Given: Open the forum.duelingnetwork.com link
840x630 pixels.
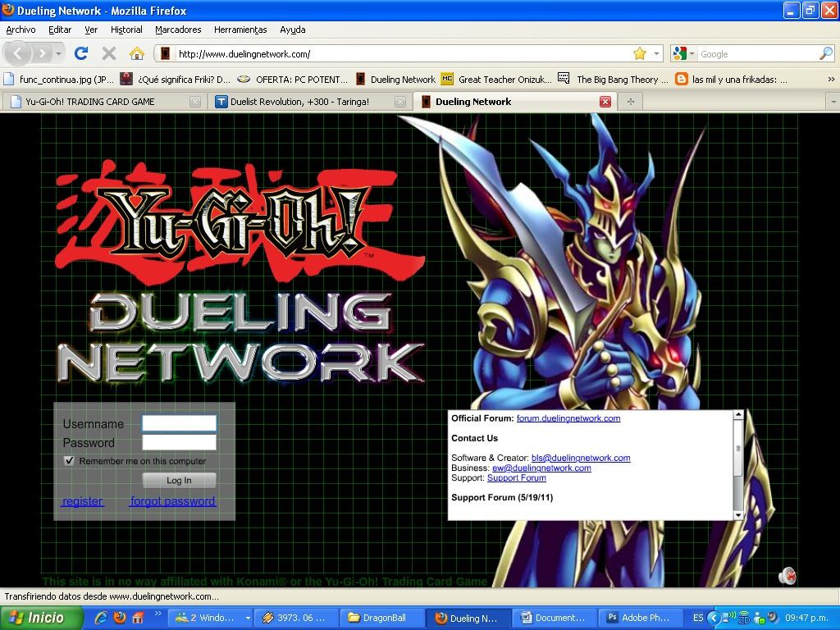Looking at the screenshot, I should [x=568, y=418].
